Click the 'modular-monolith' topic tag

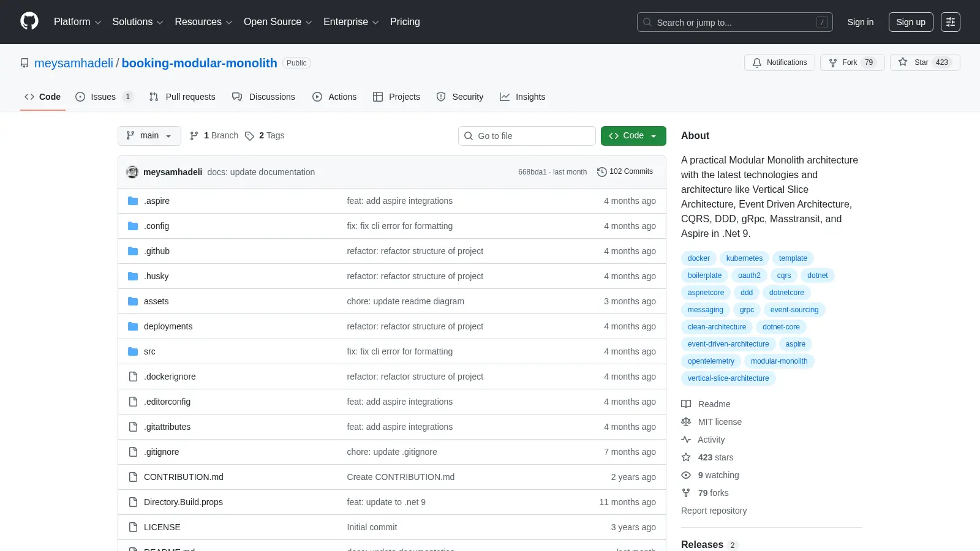(779, 361)
